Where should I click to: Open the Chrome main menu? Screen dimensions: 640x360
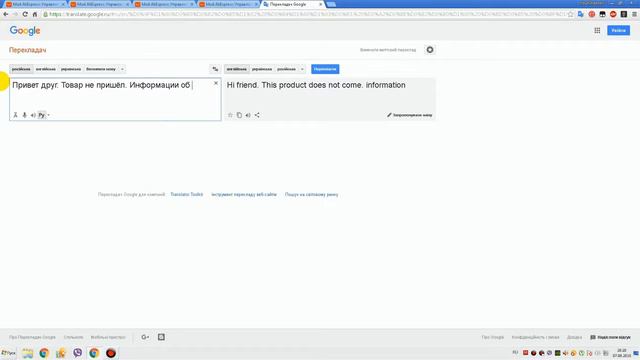pos(634,14)
